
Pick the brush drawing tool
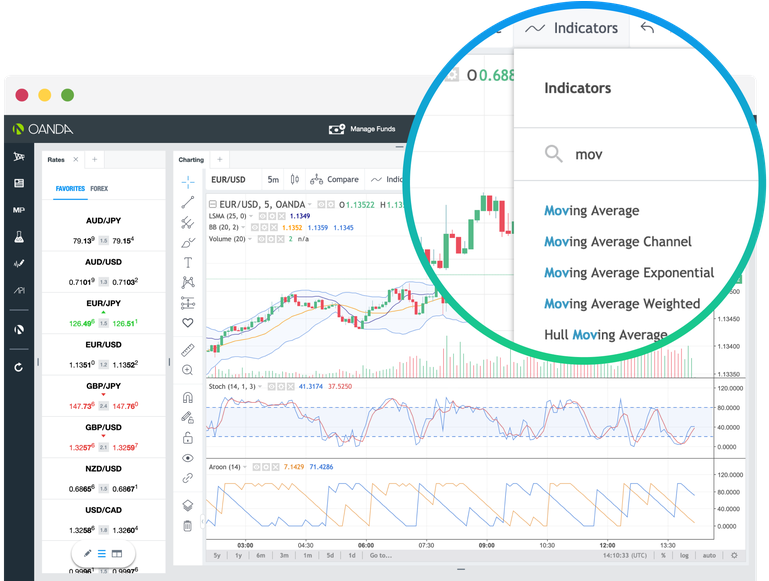pyautogui.click(x=188, y=243)
